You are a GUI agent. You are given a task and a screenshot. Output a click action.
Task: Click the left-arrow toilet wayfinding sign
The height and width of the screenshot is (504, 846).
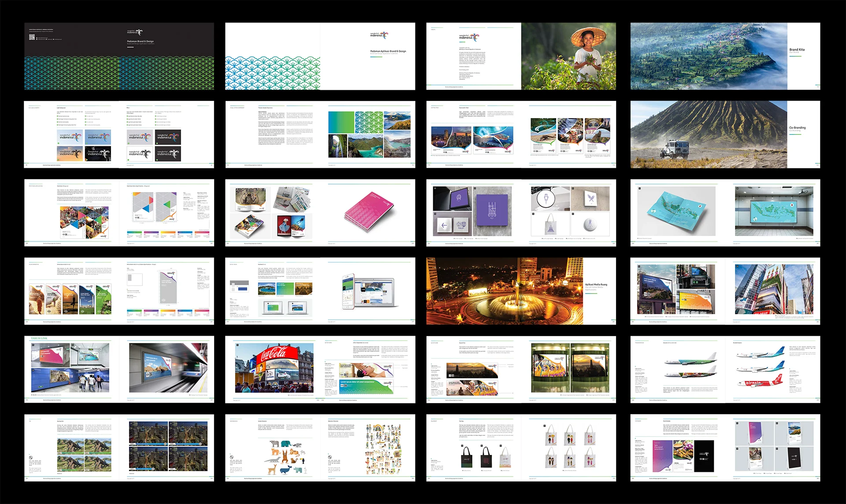tap(444, 226)
